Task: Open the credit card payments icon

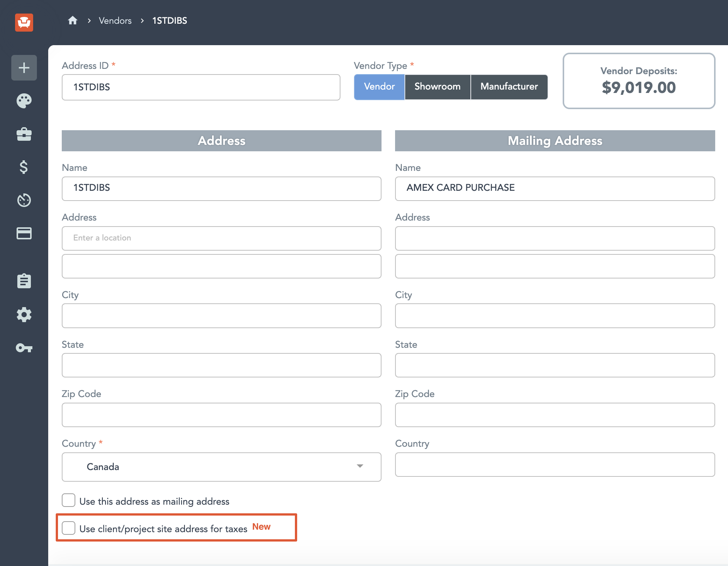Action: 24,233
